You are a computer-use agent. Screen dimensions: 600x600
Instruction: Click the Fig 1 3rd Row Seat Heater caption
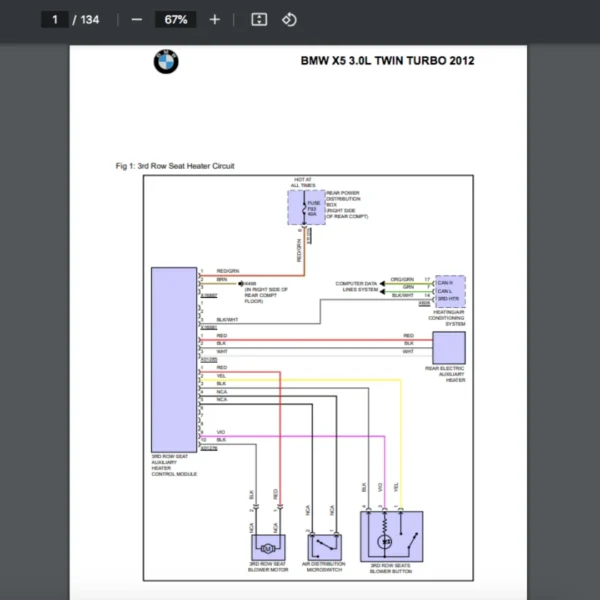pos(175,166)
